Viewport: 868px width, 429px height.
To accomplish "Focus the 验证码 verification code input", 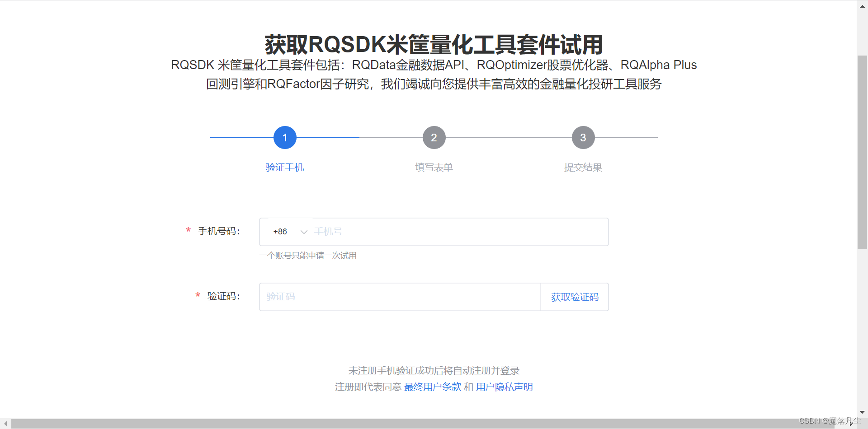I will [x=400, y=297].
